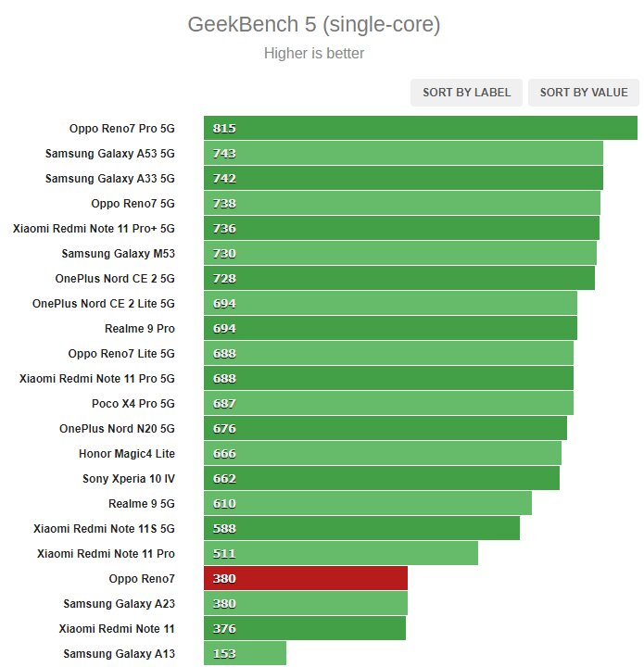Click the SORT BY VALUE button
Image resolution: width=644 pixels, height=667 pixels.
[x=584, y=93]
